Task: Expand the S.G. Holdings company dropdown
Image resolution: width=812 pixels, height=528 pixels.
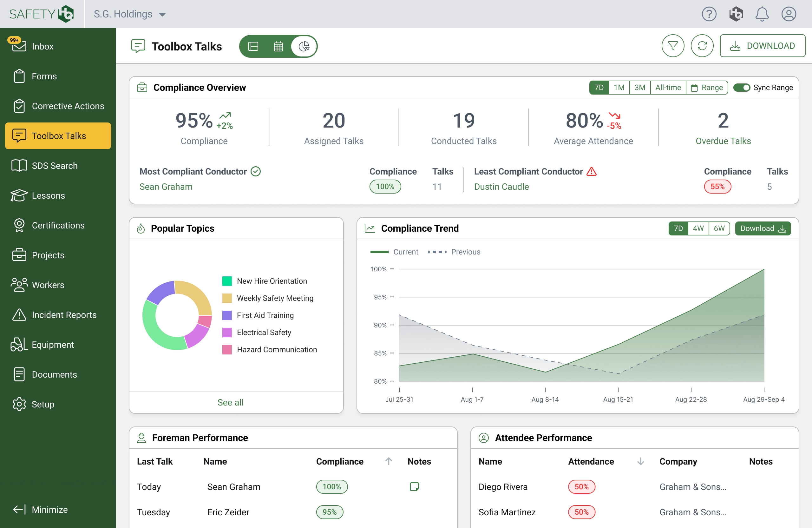Action: 130,14
